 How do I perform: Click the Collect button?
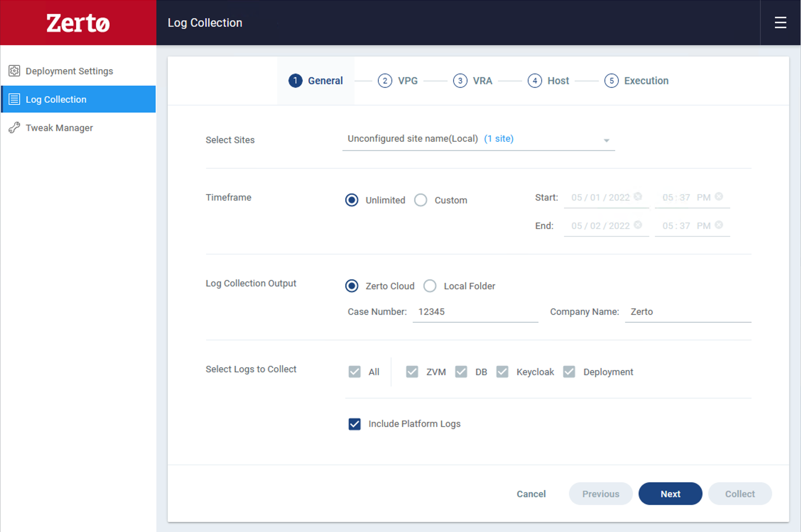coord(740,494)
